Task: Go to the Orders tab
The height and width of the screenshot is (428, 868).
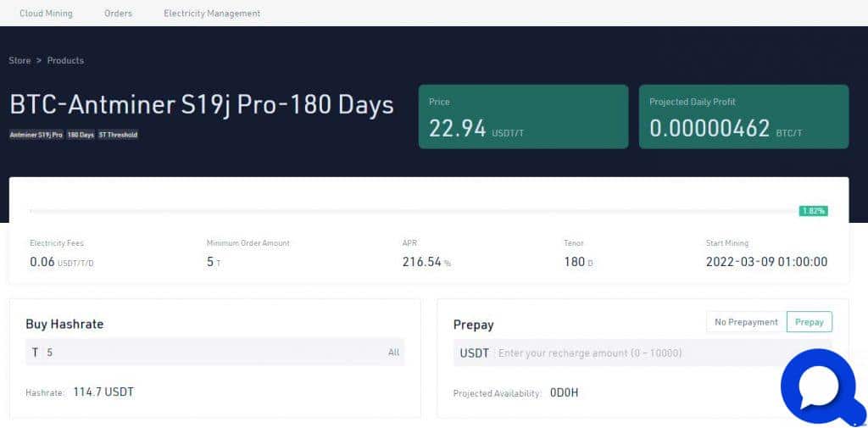Action: point(118,14)
